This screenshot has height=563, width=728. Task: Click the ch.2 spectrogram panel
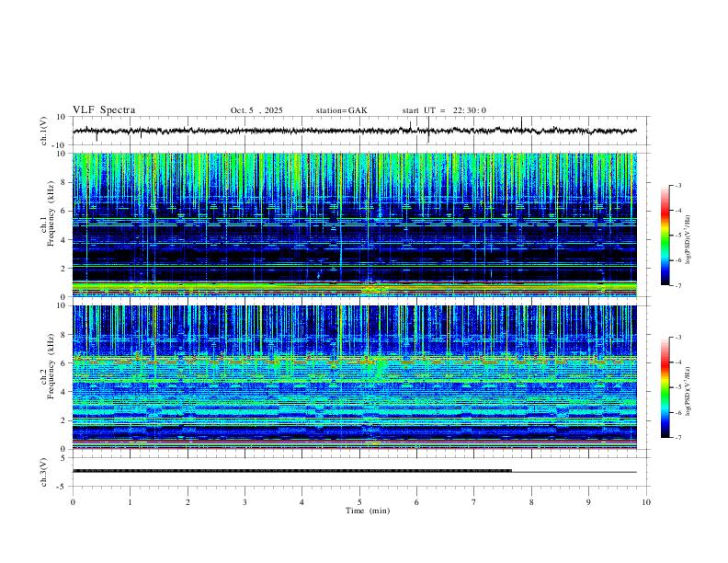(355, 377)
